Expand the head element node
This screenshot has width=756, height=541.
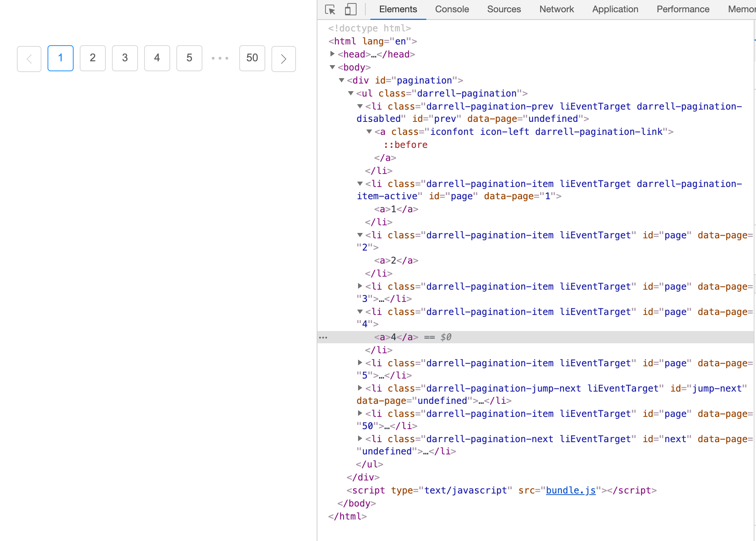click(x=332, y=54)
